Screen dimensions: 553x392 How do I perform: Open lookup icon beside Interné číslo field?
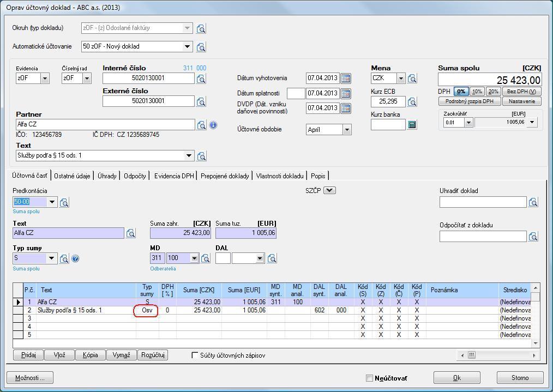[x=201, y=79]
